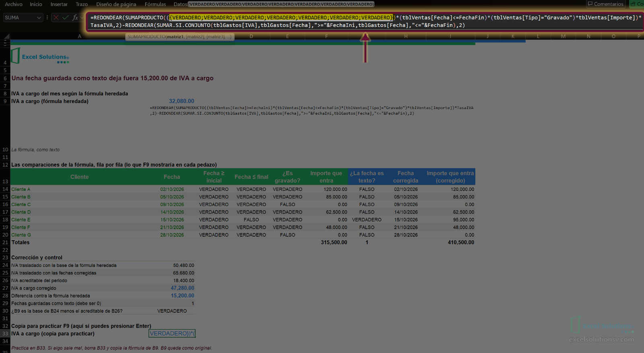Click the Select All corner triangle
Viewport: 644px width, 353px height.
6,36
